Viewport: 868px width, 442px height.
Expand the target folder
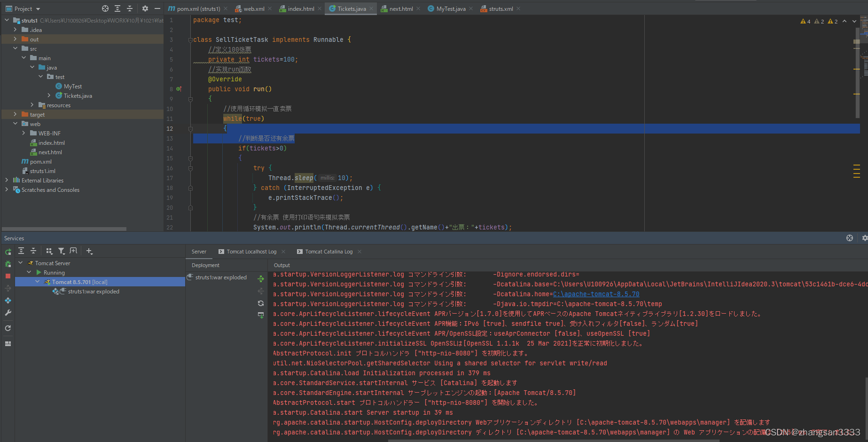pyautogui.click(x=15, y=114)
